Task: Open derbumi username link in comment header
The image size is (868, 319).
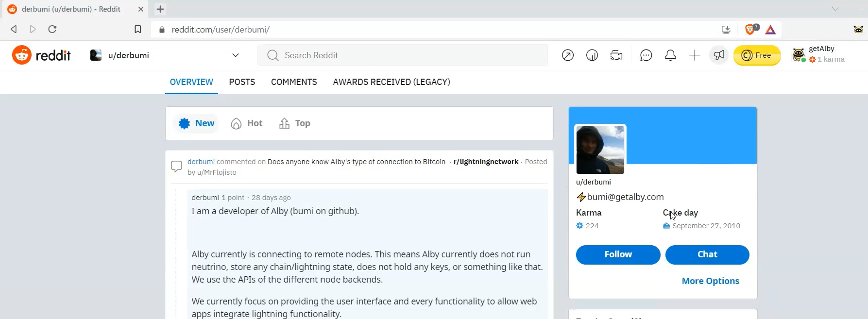Action: pos(201,162)
